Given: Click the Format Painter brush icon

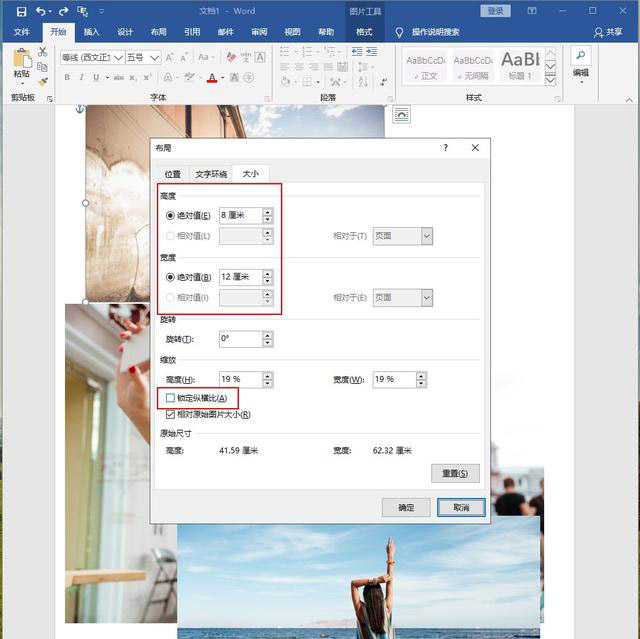Looking at the screenshot, I should pos(42,82).
